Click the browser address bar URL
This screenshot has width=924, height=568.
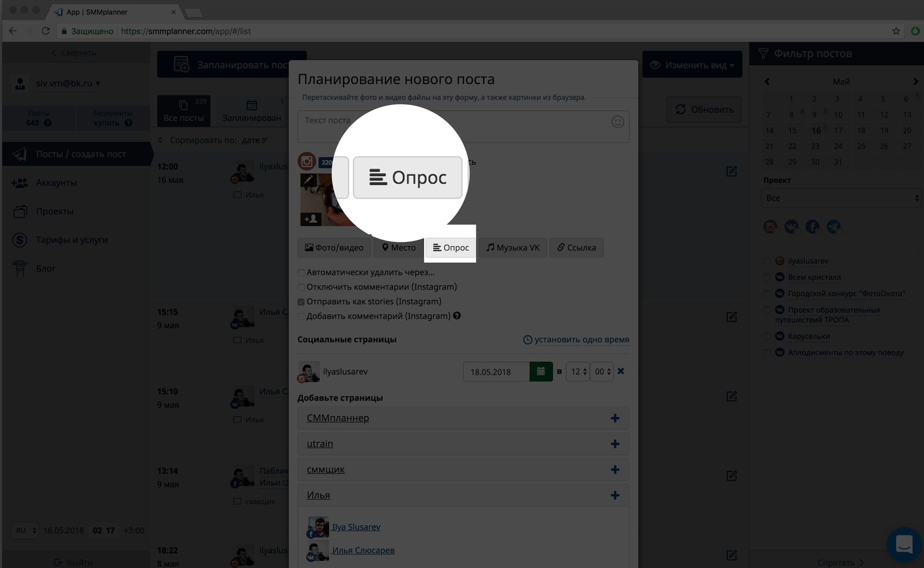coord(186,31)
